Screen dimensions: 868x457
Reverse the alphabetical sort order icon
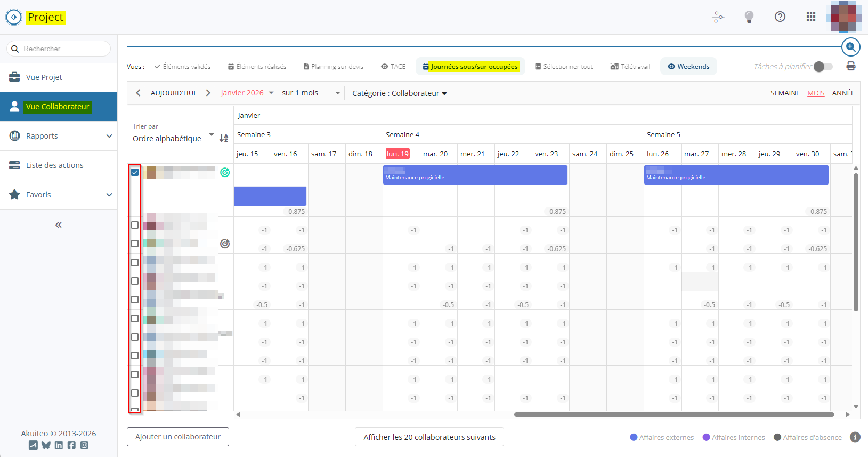pos(224,138)
